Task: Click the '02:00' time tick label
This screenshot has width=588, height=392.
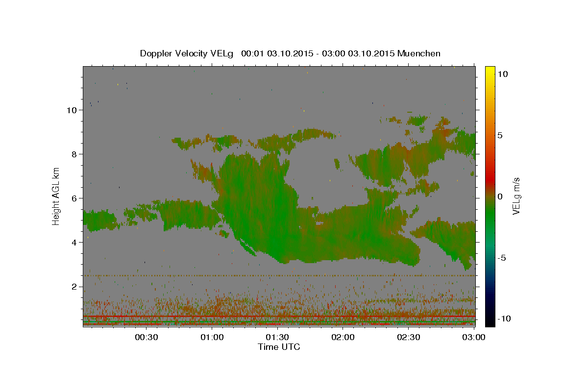Action: [343, 337]
